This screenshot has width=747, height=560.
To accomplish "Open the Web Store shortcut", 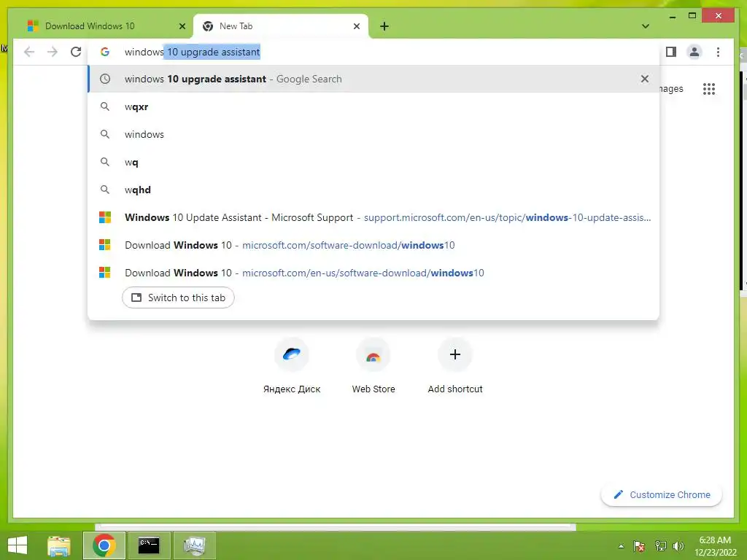I will [373, 366].
